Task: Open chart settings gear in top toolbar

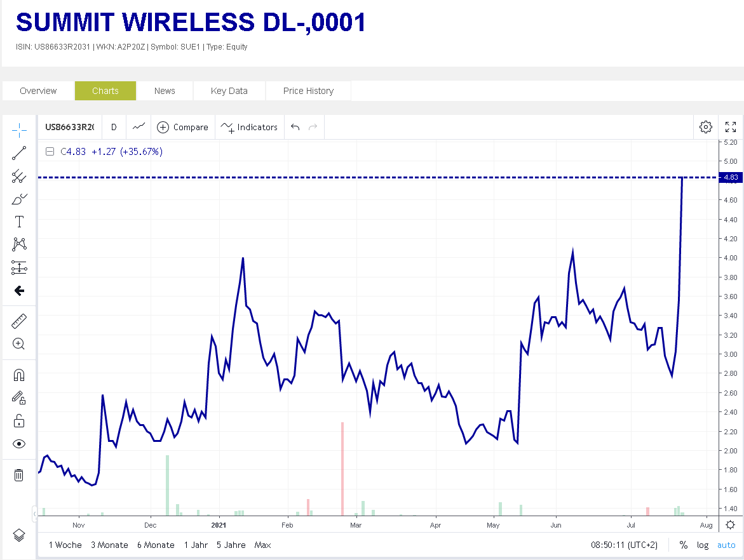Action: (706, 127)
